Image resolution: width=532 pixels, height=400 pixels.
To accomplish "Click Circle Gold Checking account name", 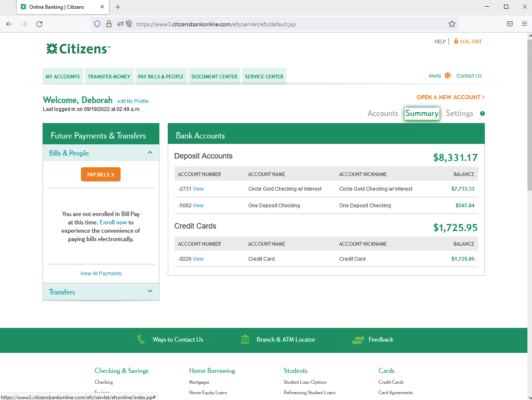I will tap(285, 189).
